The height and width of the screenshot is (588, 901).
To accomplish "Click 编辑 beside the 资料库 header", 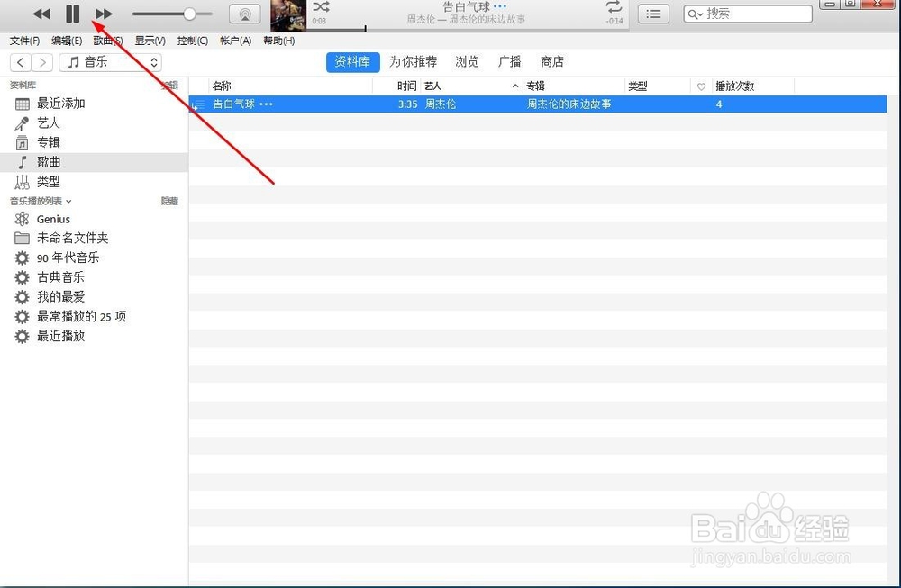I will 169,85.
